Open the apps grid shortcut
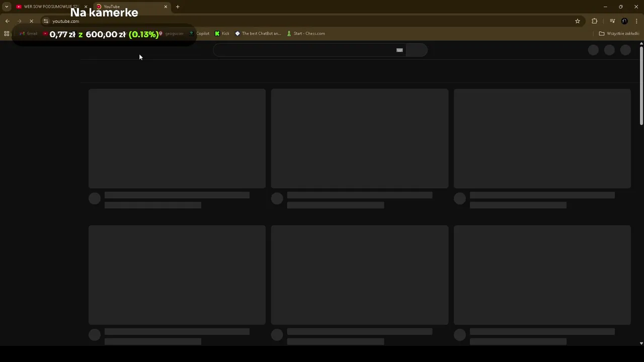 click(x=7, y=34)
